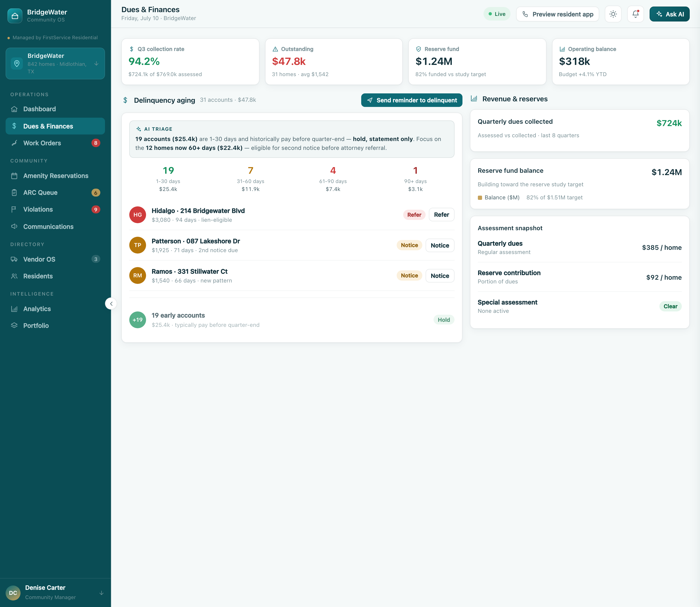Click the shield icon on Reserve fund card
The width and height of the screenshot is (700, 607).
click(419, 49)
